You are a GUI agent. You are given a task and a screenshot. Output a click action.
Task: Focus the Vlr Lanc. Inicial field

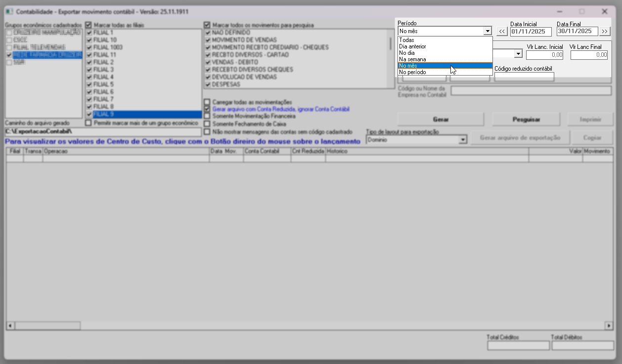point(545,55)
